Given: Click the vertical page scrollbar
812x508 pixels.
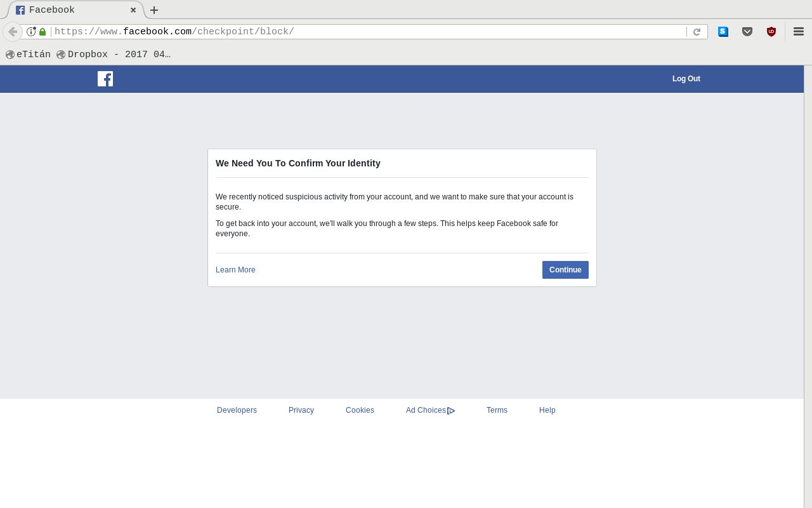Looking at the screenshot, I should [808, 286].
